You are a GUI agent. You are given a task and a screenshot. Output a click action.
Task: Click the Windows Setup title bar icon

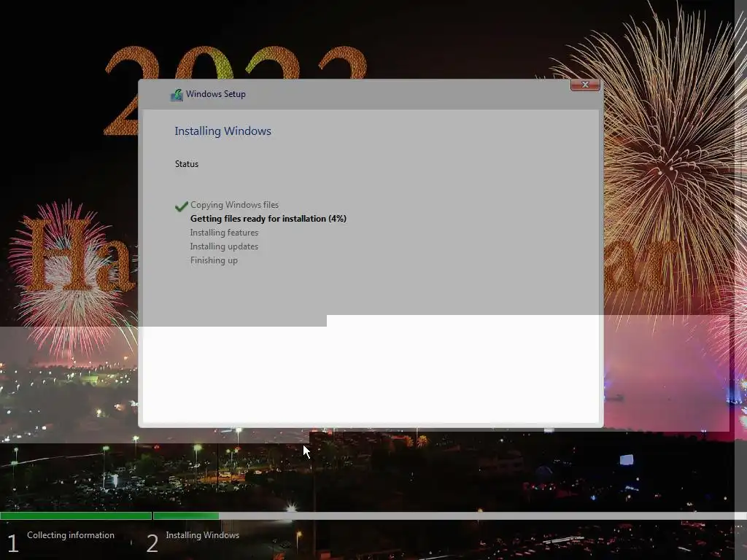pyautogui.click(x=177, y=95)
